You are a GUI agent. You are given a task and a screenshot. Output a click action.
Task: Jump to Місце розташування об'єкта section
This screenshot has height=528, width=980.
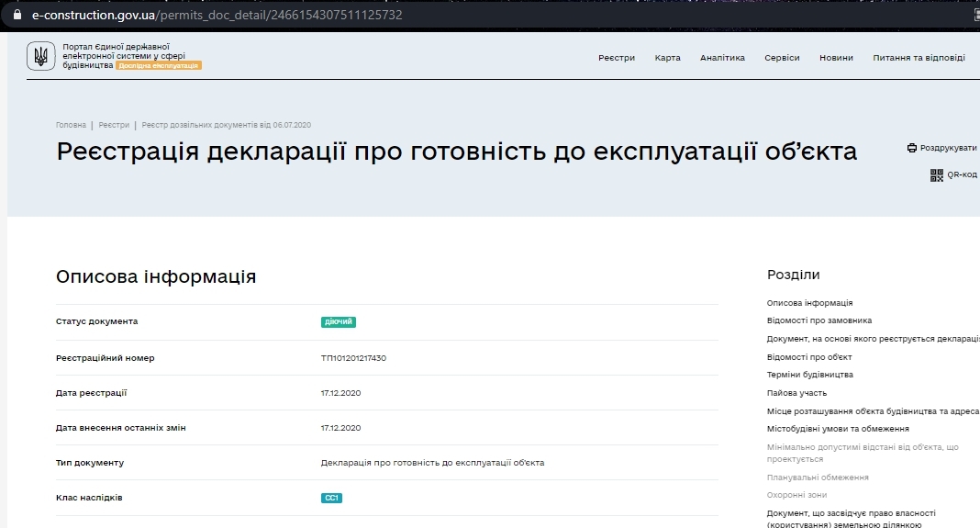(x=874, y=411)
